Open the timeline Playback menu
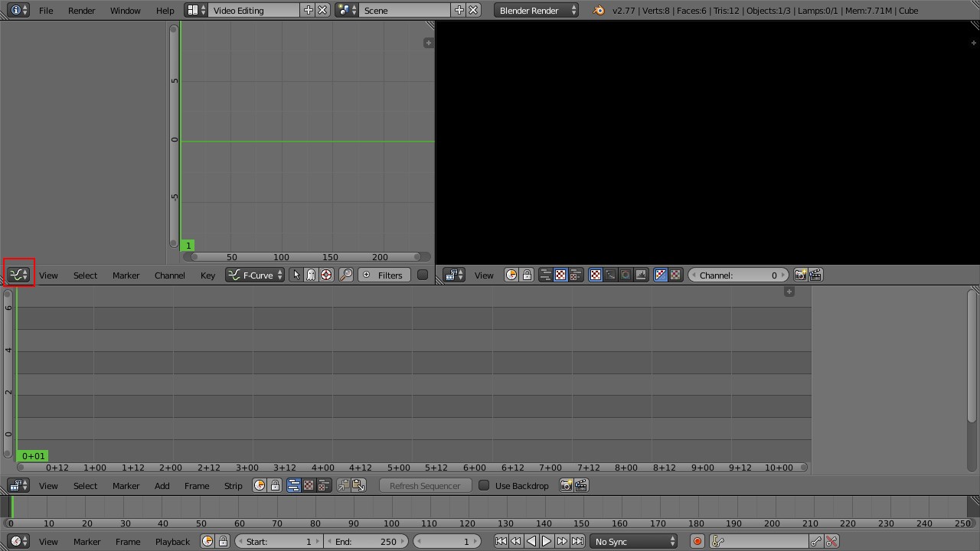This screenshot has height=551, width=980. click(172, 541)
